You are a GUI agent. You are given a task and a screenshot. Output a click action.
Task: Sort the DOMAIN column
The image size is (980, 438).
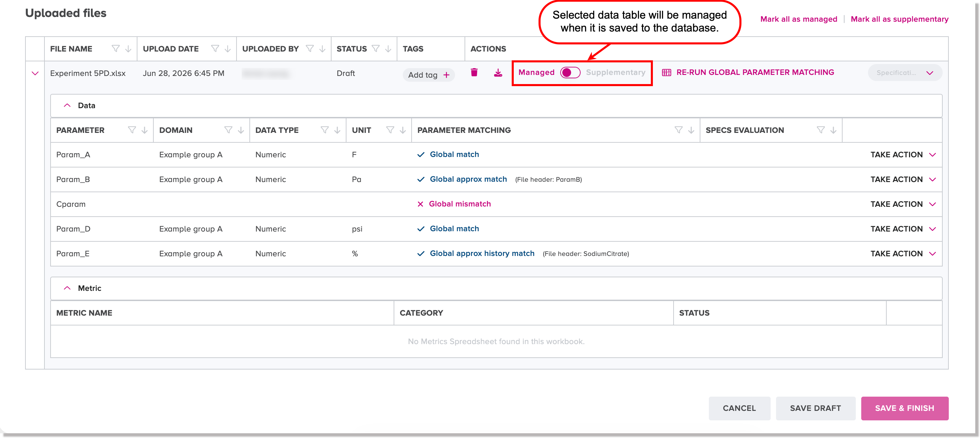point(241,130)
